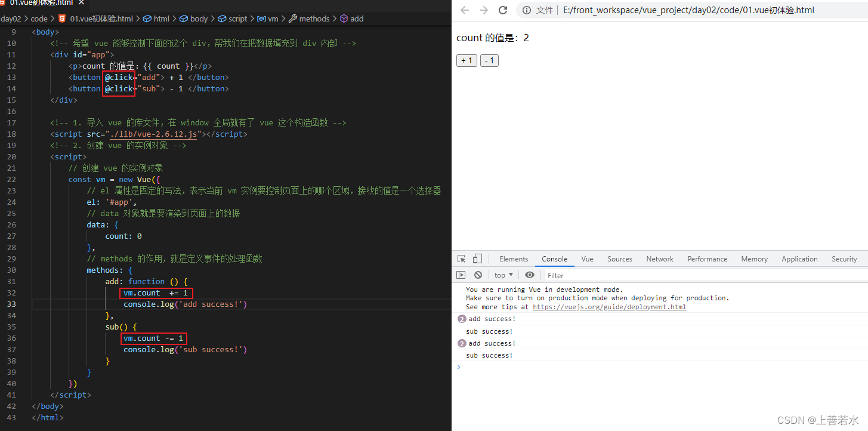
Task: Click the "script" breadcrumb symbol
Action: click(x=237, y=19)
